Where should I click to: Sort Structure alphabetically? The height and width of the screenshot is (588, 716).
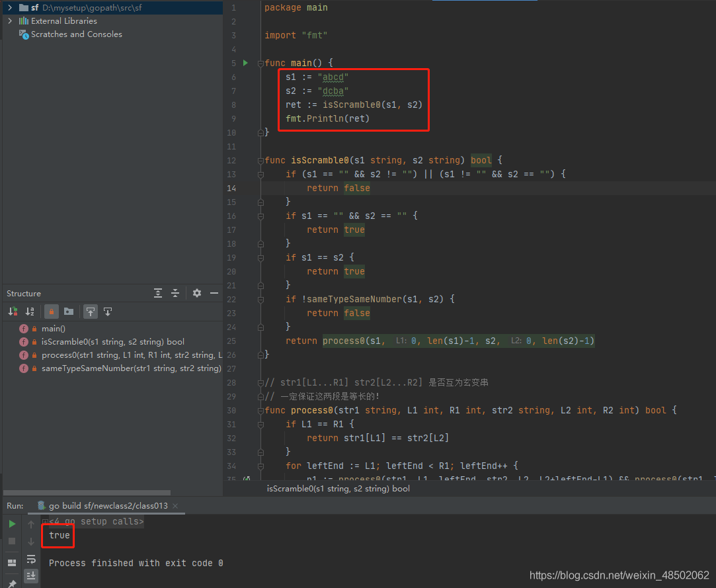click(30, 312)
